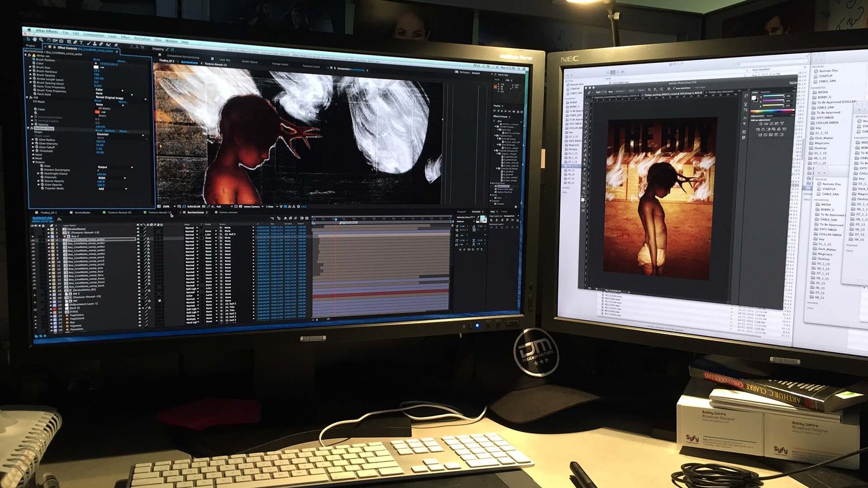Expand the Brush Size property triangle
The height and width of the screenshot is (488, 868).
click(x=30, y=67)
